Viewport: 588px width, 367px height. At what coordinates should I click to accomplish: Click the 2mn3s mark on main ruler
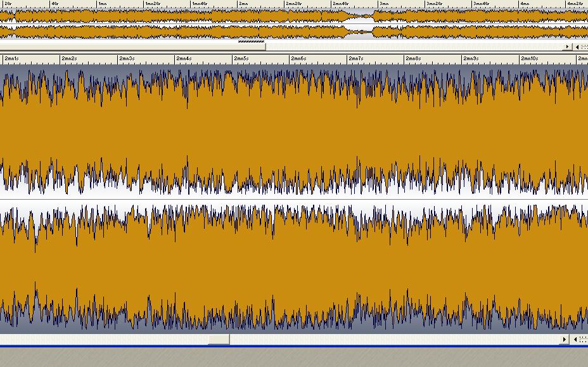(x=126, y=59)
